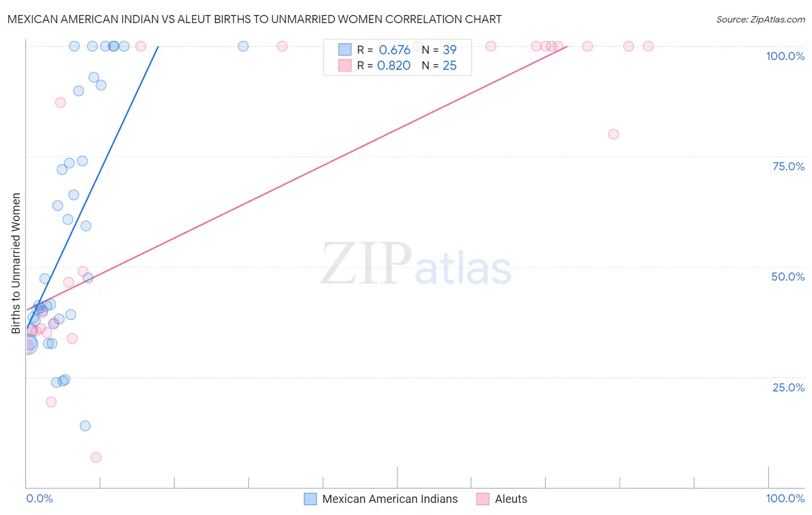Click the chart title text
The image size is (812, 515).
click(255, 19)
